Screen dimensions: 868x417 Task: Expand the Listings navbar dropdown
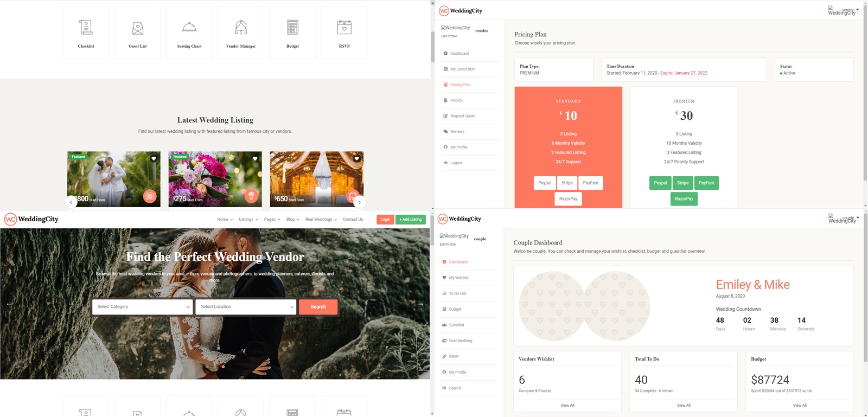(x=248, y=220)
